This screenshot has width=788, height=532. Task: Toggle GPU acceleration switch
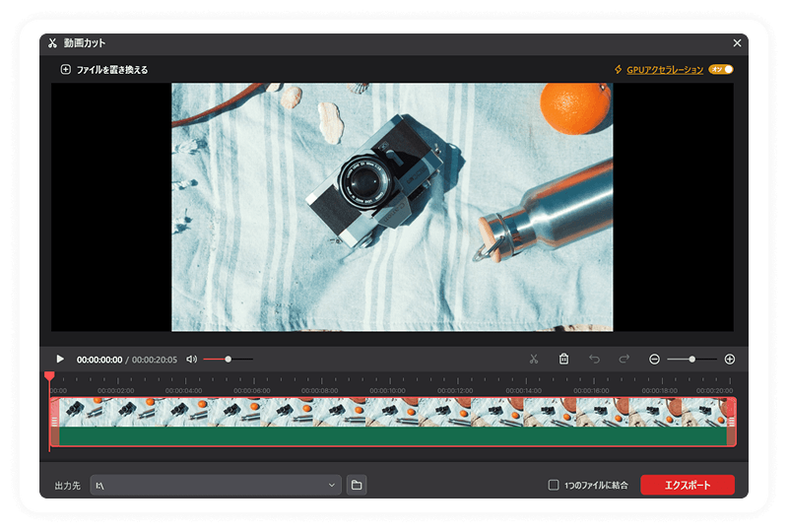tap(721, 69)
